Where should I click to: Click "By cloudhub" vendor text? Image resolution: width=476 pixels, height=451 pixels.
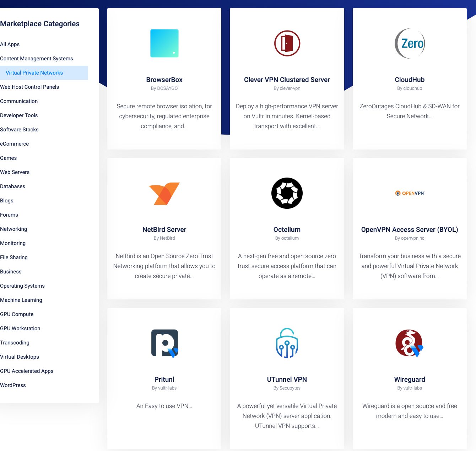point(410,88)
